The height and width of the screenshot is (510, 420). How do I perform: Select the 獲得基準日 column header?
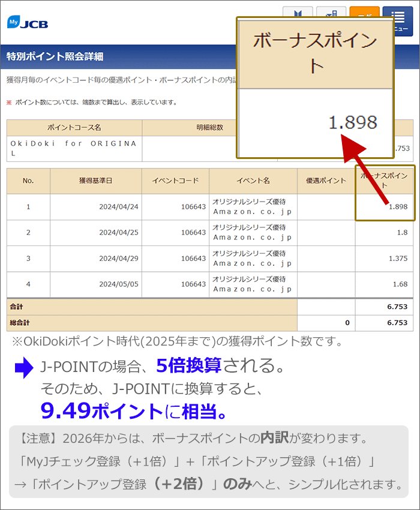(95, 181)
